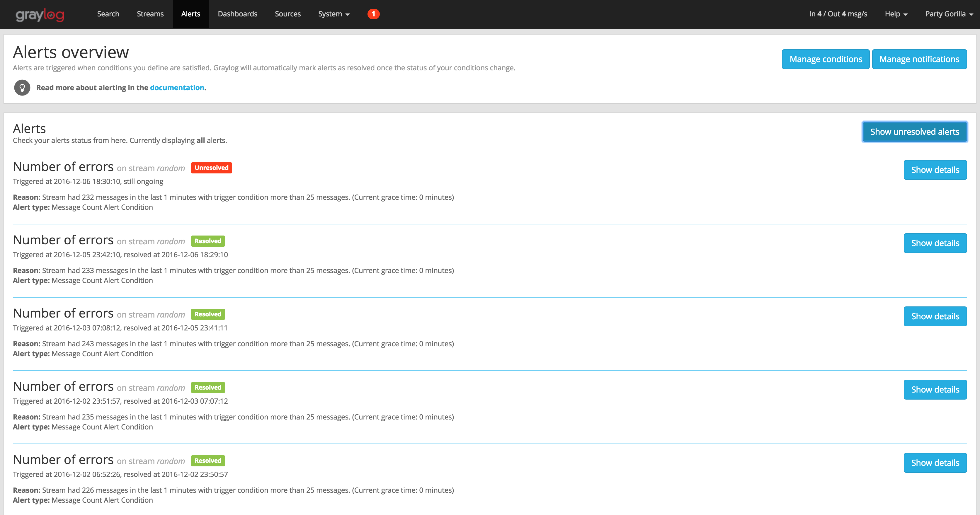
Task: Click Resolved badge of alert with 226 messages
Action: 208,461
